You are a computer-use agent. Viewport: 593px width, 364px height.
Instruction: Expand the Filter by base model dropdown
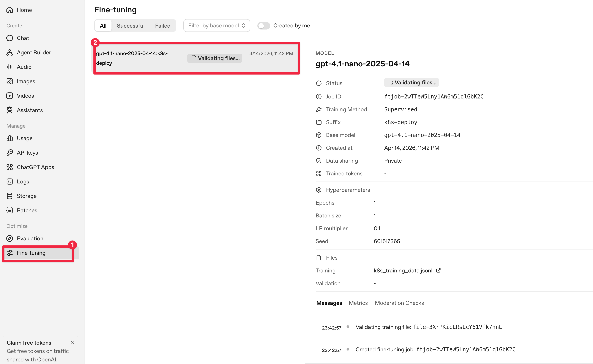(x=217, y=25)
